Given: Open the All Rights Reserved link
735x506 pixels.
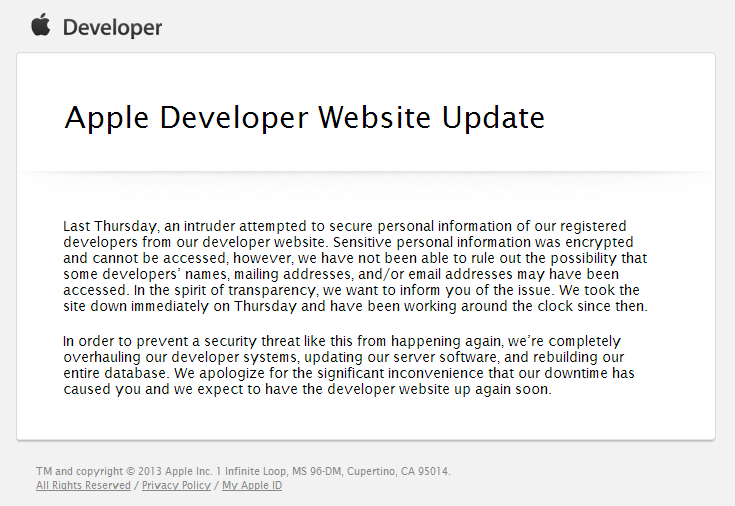Looking at the screenshot, I should 83,485.
